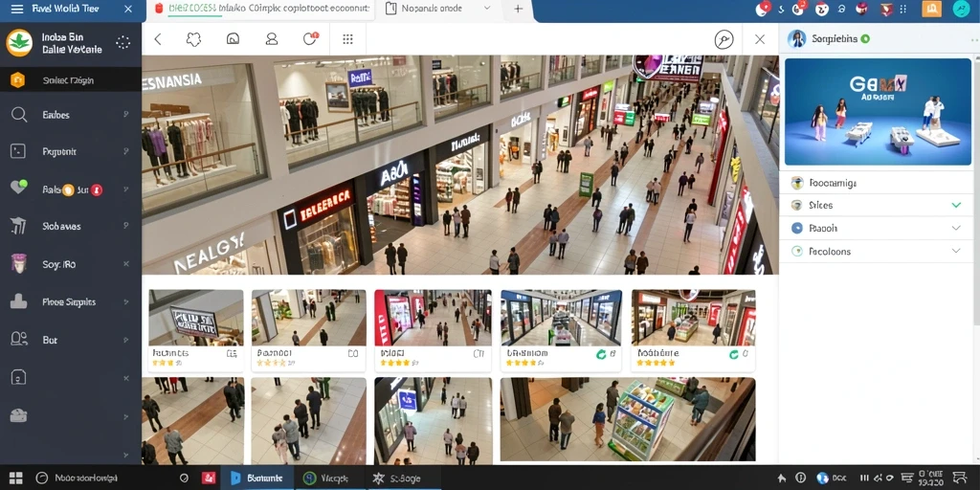The width and height of the screenshot is (980, 490).
Task: Open the grid apps icon in toolbar
Action: coord(348,39)
